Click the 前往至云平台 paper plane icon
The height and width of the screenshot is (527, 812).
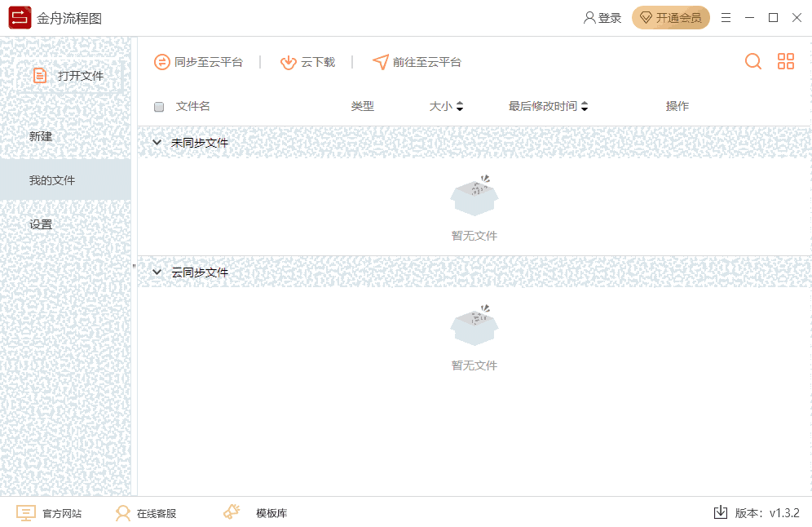coord(380,61)
